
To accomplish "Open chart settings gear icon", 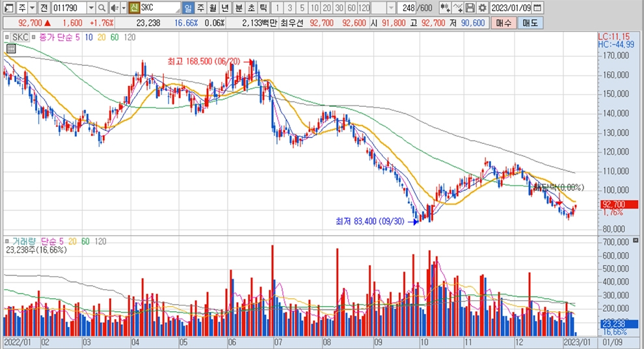I will click(x=483, y=7).
